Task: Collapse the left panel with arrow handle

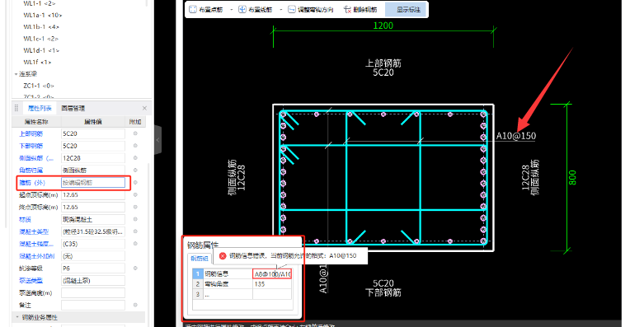Action: pyautogui.click(x=157, y=140)
